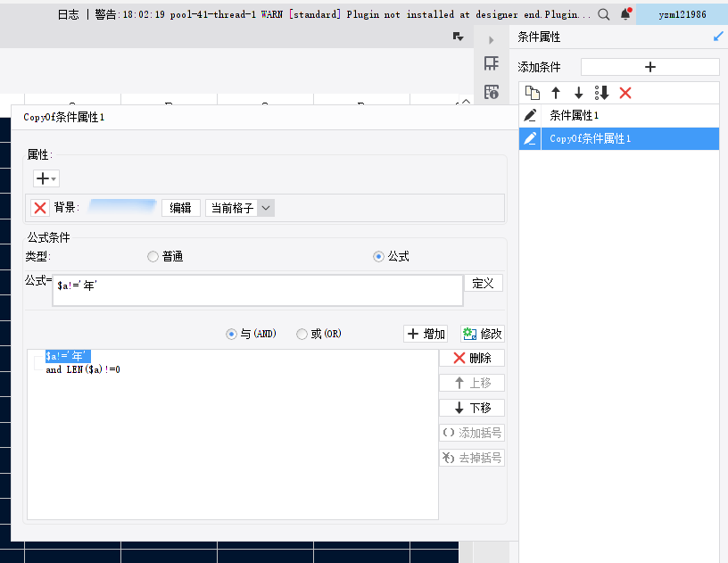Screen dimensions: 728x563
Task: Sort the condition list icon
Action: pos(601,93)
